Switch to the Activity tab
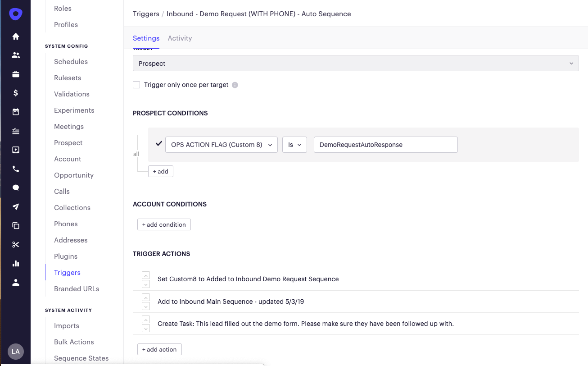This screenshot has height=366, width=588. [x=180, y=38]
